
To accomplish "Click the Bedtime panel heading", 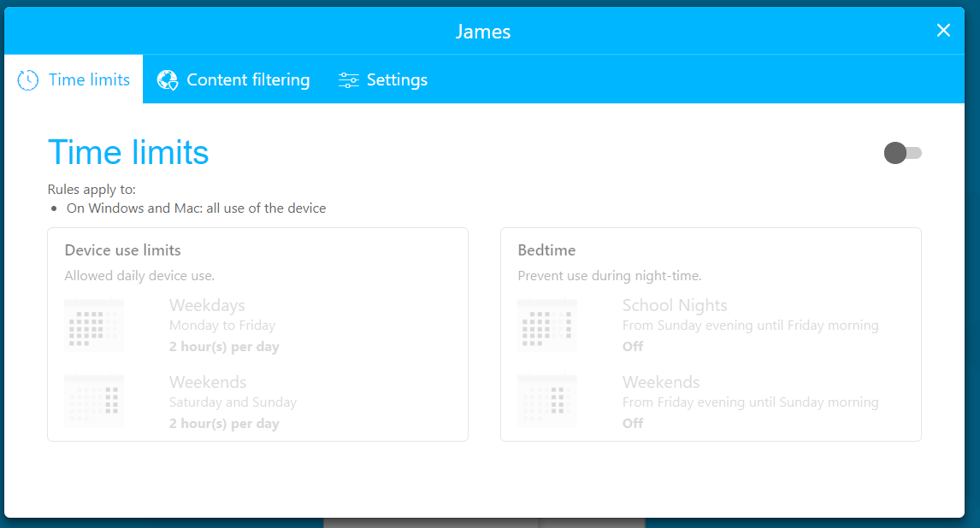I will 546,250.
